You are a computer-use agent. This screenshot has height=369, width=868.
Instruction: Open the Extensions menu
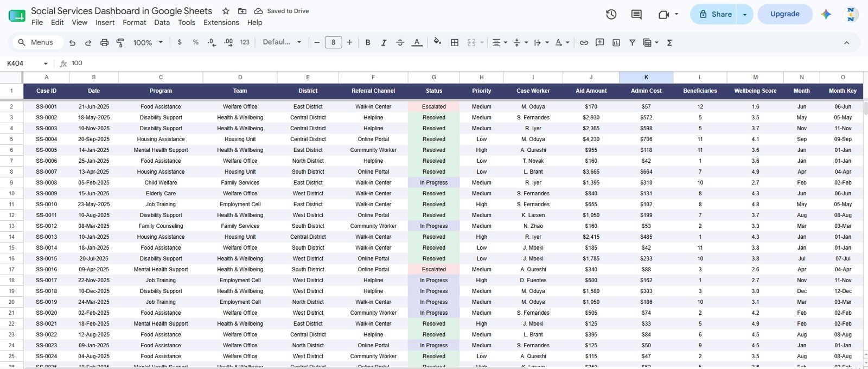pyautogui.click(x=221, y=23)
